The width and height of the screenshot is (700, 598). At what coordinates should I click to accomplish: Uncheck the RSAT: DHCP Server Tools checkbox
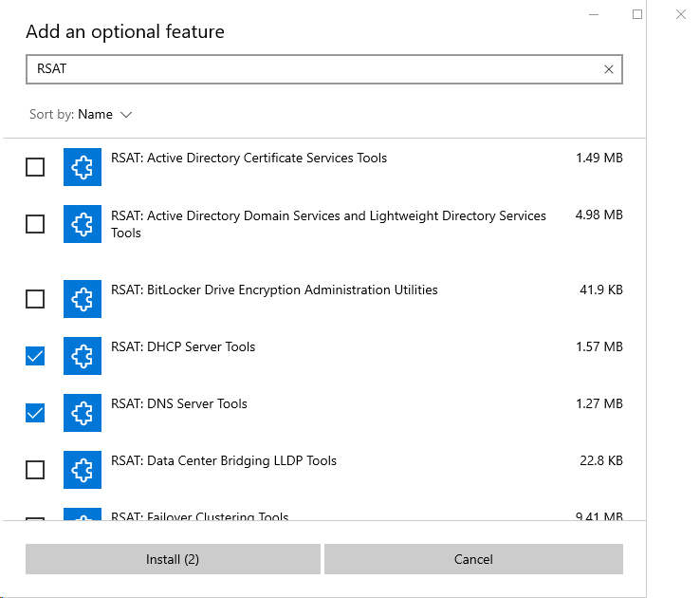pyautogui.click(x=35, y=356)
